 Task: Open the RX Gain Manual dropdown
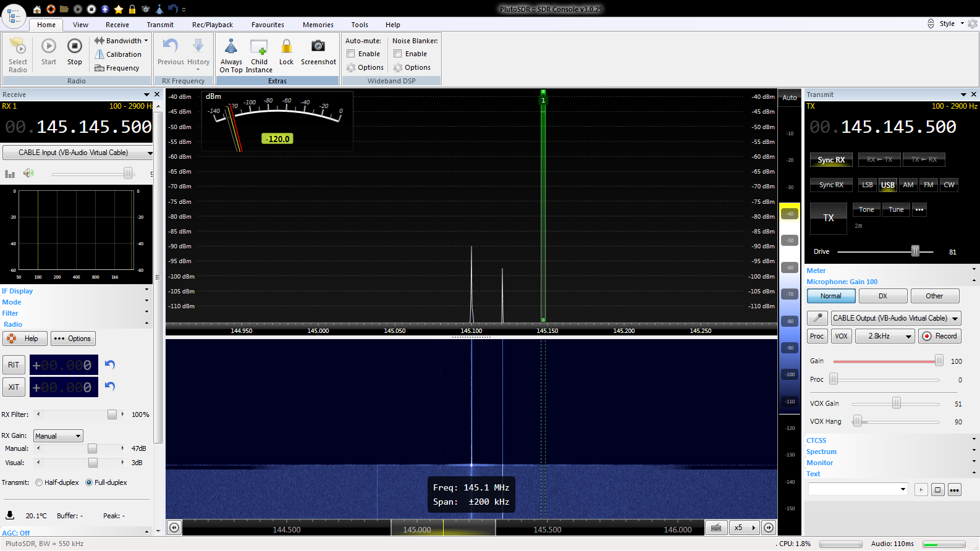coord(58,436)
